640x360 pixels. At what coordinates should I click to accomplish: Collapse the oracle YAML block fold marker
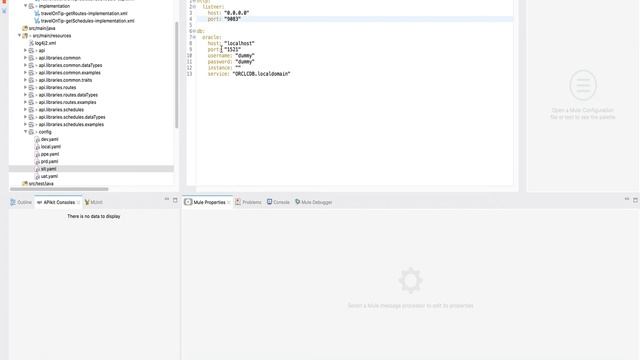194,37
